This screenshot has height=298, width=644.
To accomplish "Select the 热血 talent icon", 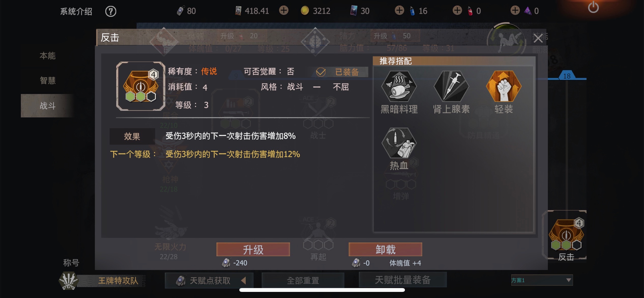I will pos(399,143).
